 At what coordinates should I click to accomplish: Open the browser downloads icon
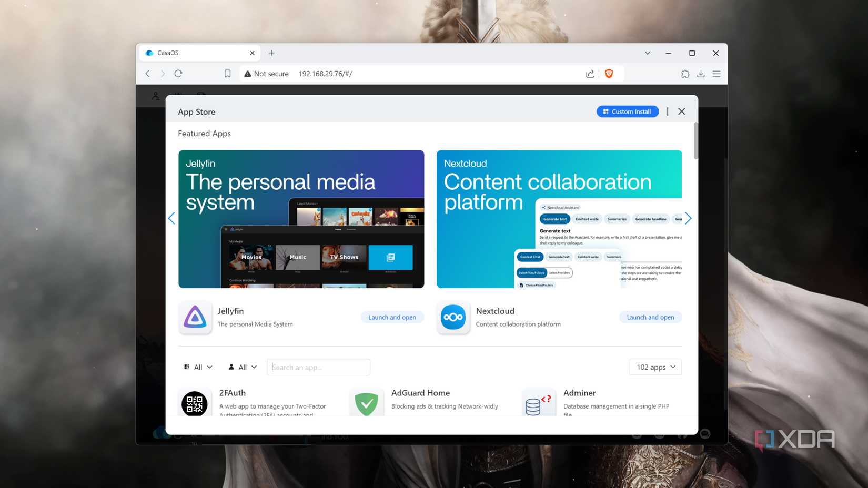click(x=701, y=74)
